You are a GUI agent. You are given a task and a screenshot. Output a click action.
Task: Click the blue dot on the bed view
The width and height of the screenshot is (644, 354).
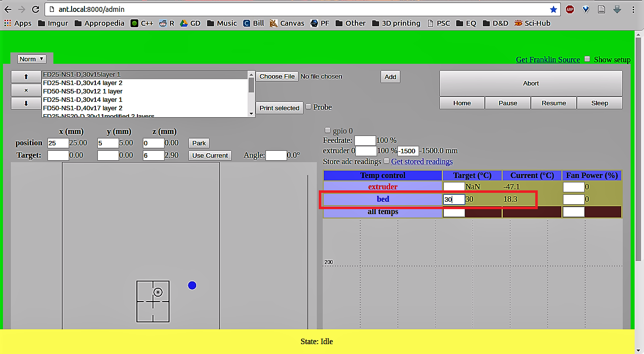[x=192, y=285]
